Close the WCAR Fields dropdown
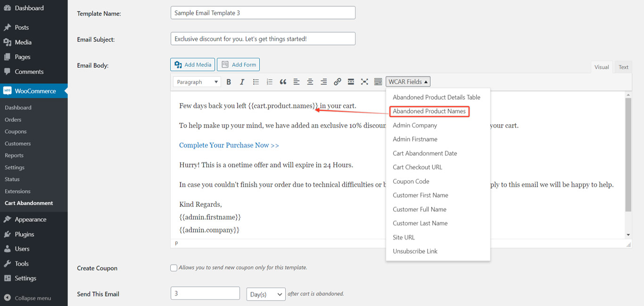Image resolution: width=644 pixels, height=306 pixels. click(408, 82)
